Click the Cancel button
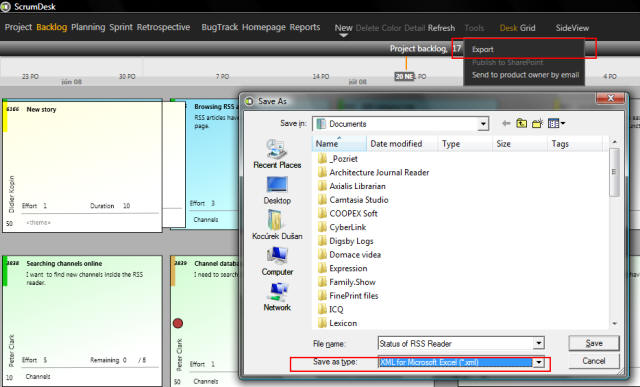The image size is (640, 387). pos(594,361)
